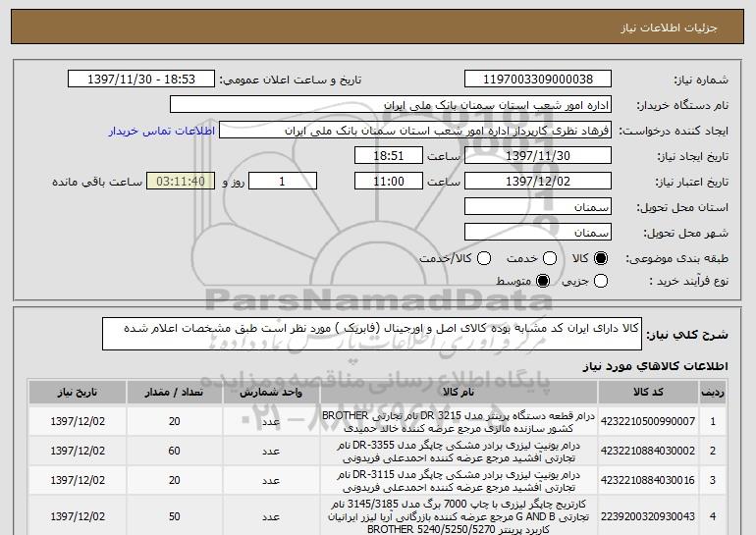The width and height of the screenshot is (756, 535).
Task: Click product code 2239200320930043
Action: (648, 516)
